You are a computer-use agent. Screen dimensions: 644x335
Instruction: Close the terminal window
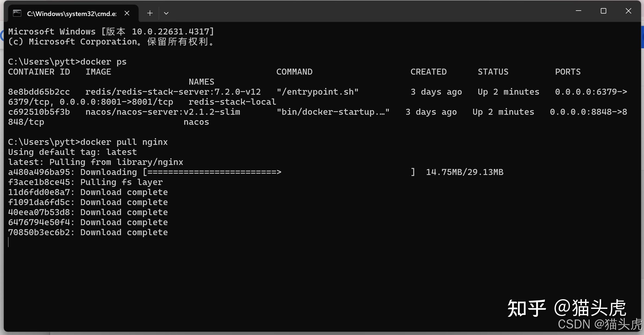629,11
